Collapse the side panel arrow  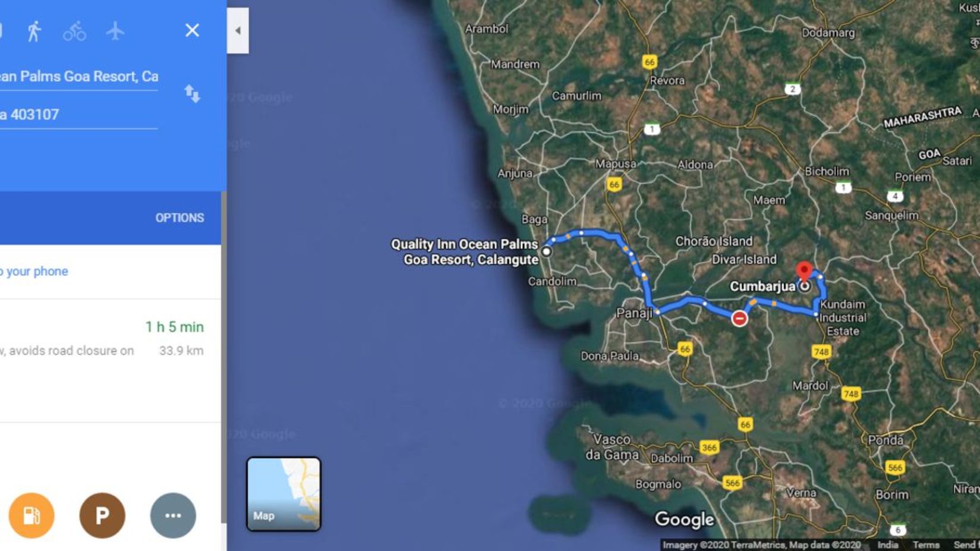point(238,31)
